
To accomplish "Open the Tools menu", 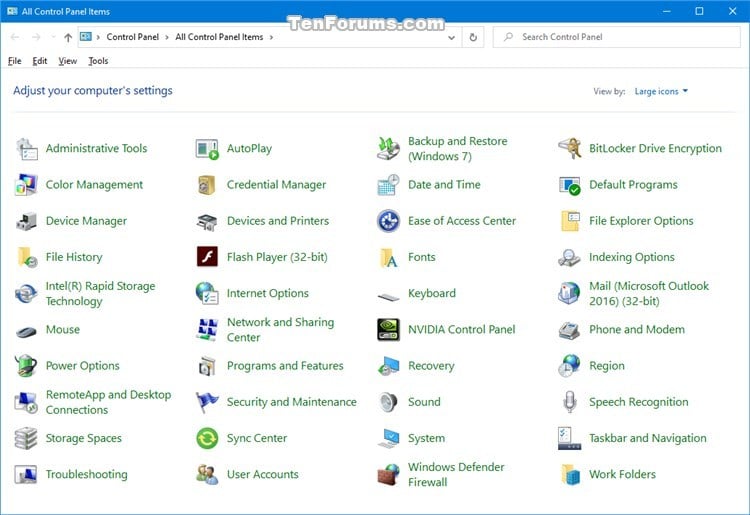I will 98,61.
